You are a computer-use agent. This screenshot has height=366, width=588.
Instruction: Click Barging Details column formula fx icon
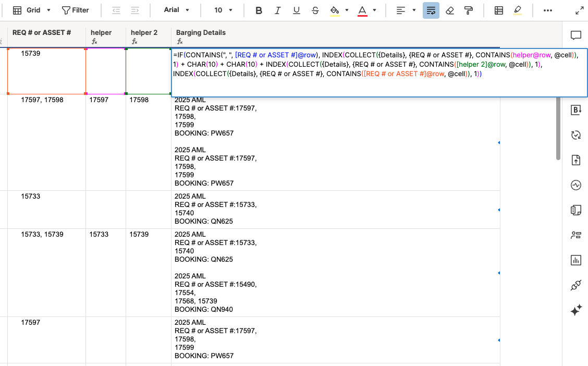[180, 42]
